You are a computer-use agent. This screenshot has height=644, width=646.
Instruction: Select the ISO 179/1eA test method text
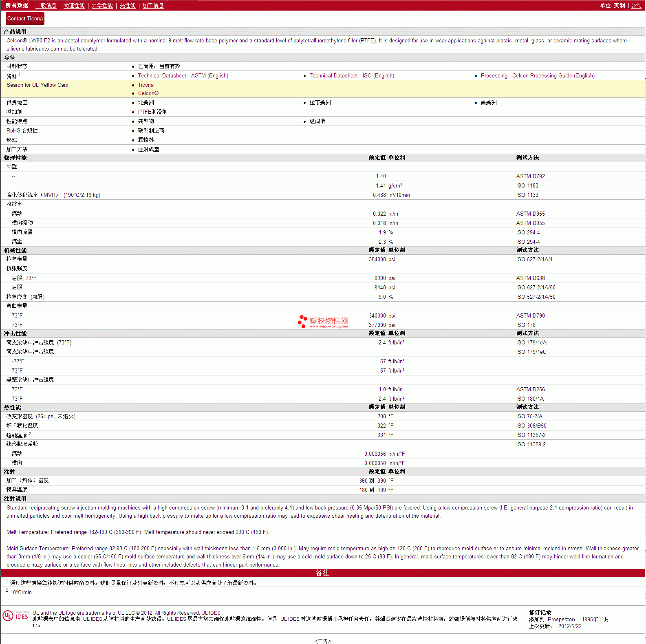pos(531,342)
